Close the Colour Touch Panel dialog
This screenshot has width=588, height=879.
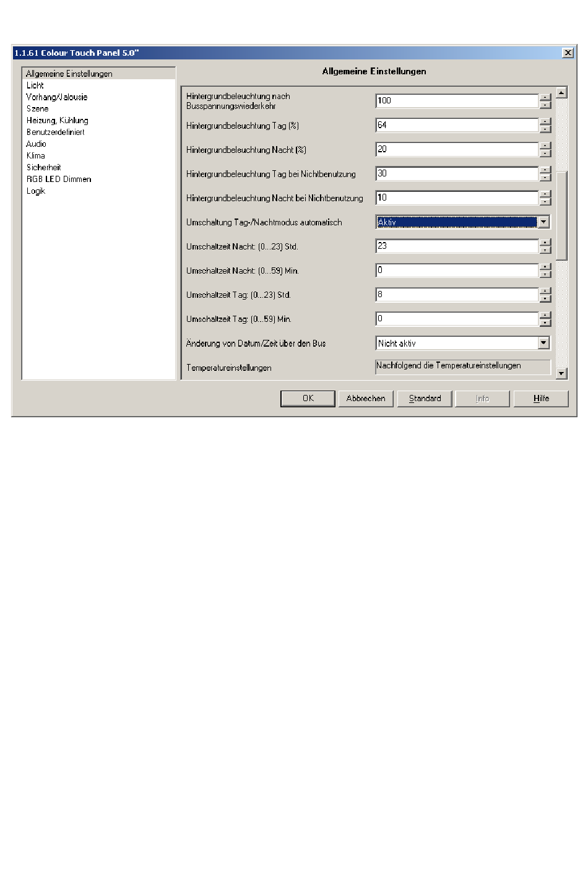tap(568, 53)
